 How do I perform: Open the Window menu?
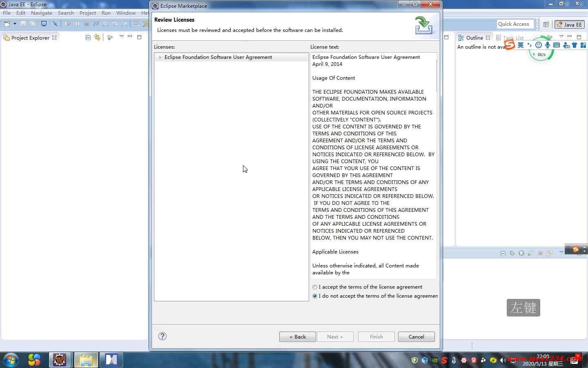126,13
